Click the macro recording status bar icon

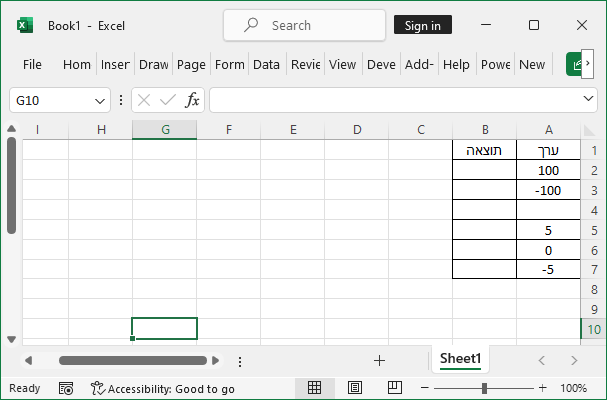(x=66, y=388)
